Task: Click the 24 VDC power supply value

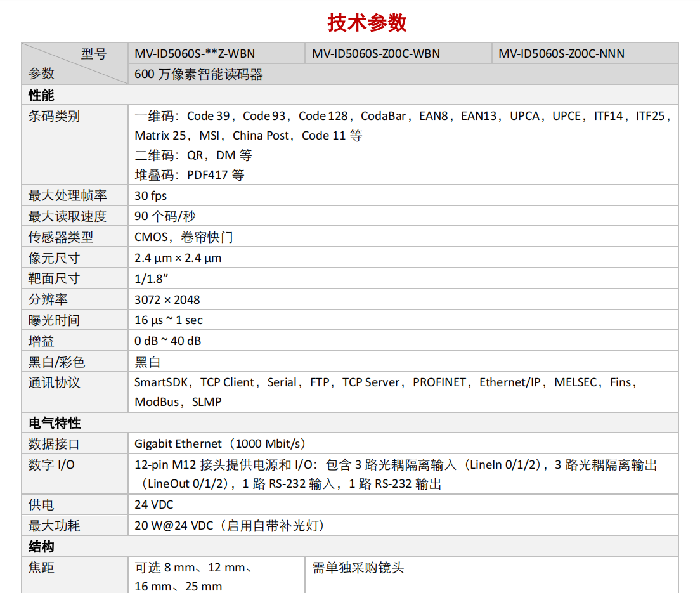Action: point(153,505)
